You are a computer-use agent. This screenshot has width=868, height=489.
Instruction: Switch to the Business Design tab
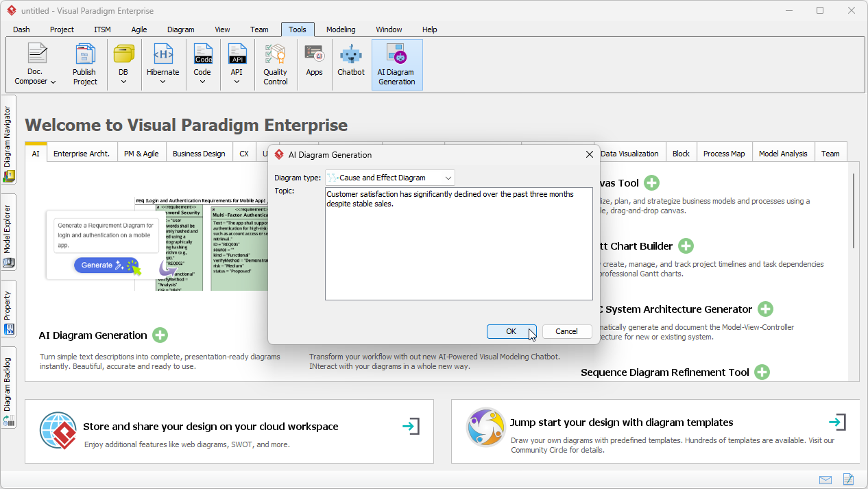point(199,154)
